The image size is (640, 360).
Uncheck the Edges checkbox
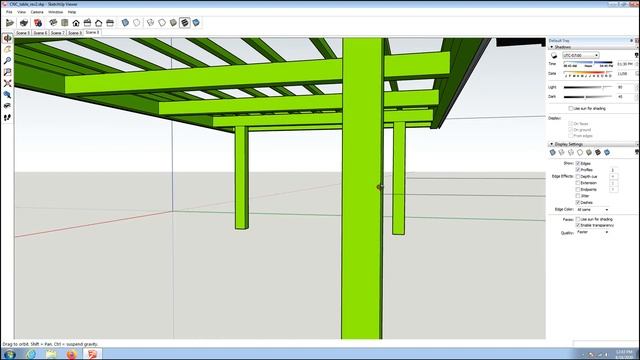point(578,163)
